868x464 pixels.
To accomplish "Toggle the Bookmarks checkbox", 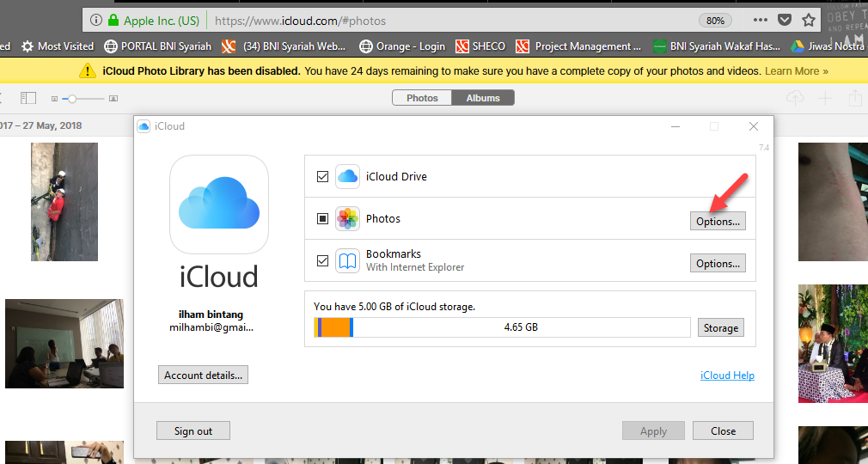I will 323,261.
